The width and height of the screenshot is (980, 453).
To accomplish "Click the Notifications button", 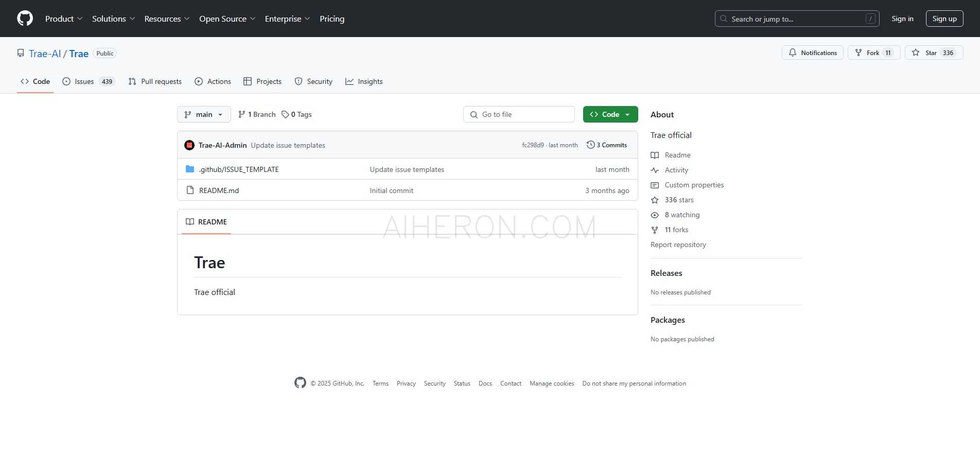I will pyautogui.click(x=813, y=53).
